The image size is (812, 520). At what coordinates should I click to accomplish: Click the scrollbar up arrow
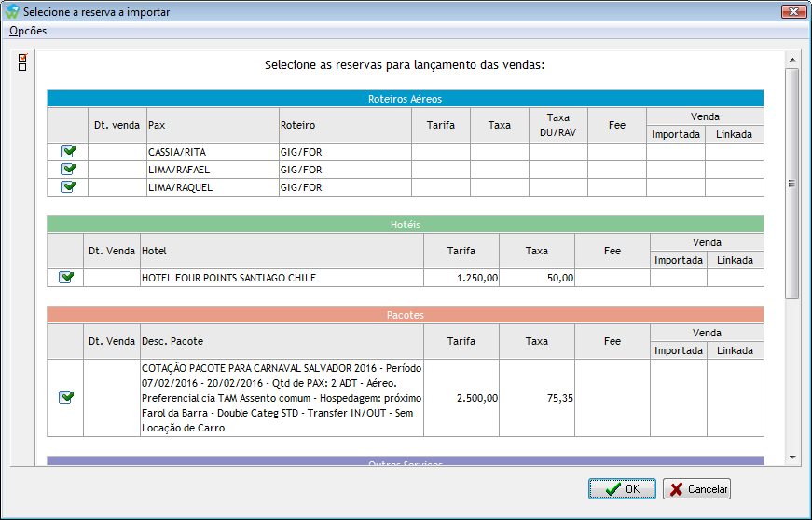click(792, 60)
